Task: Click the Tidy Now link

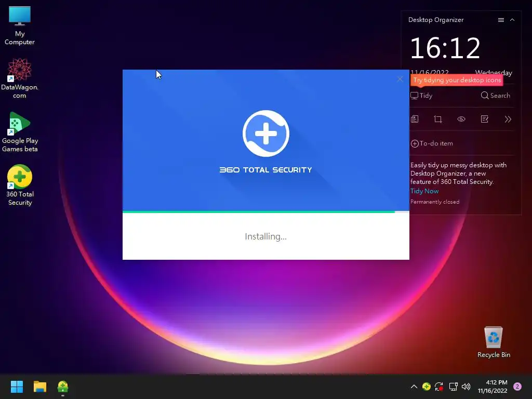Action: 424,191
